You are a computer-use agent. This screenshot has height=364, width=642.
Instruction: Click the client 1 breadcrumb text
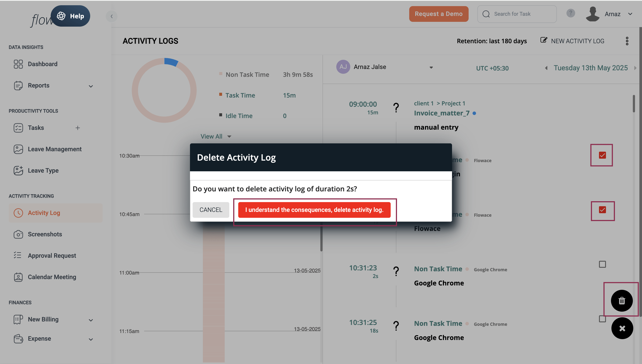click(423, 103)
